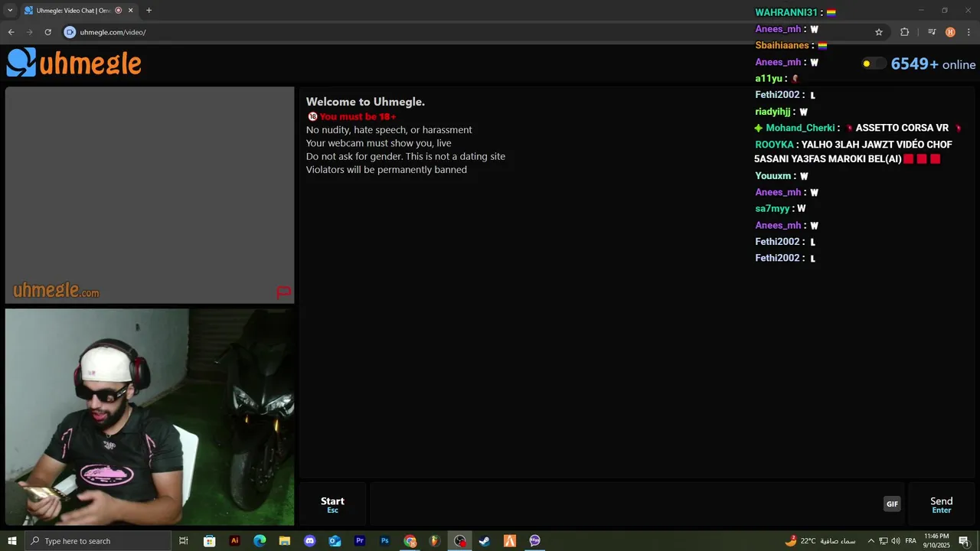Launch Adobe Photoshop from taskbar
Image resolution: width=980 pixels, height=551 pixels.
tap(384, 541)
